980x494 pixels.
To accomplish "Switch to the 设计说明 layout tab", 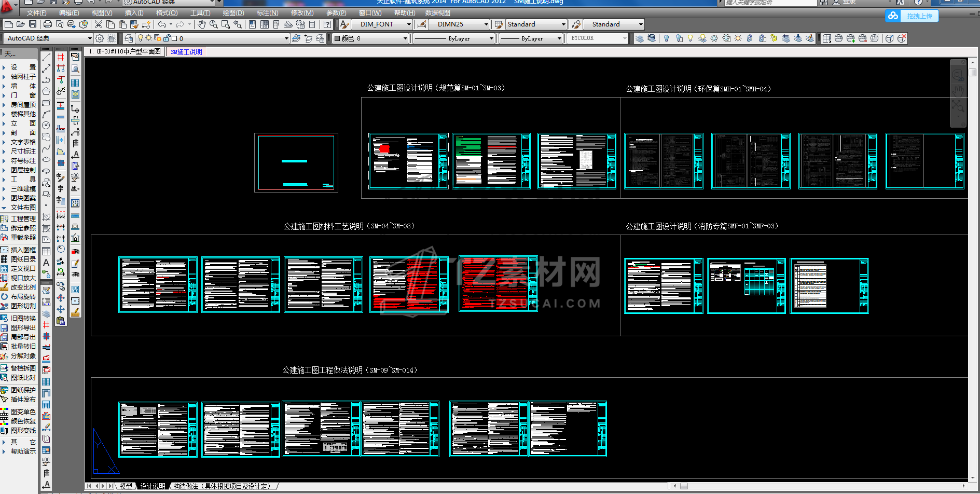I will [153, 486].
